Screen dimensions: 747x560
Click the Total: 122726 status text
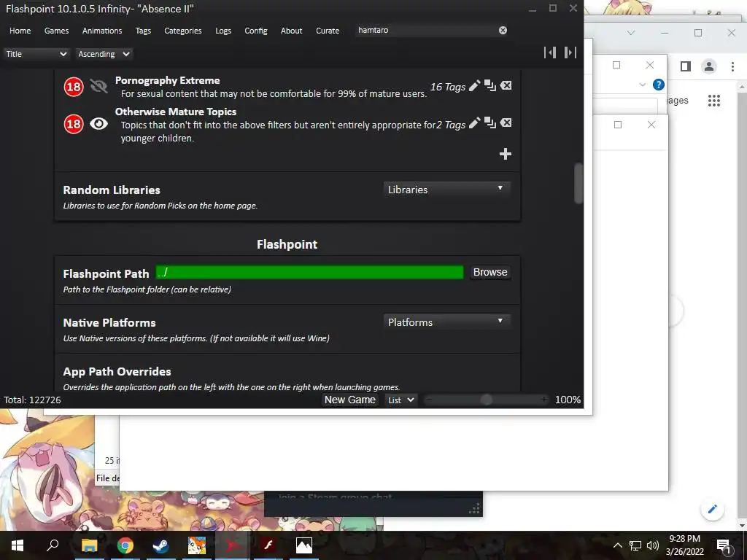pyautogui.click(x=32, y=400)
